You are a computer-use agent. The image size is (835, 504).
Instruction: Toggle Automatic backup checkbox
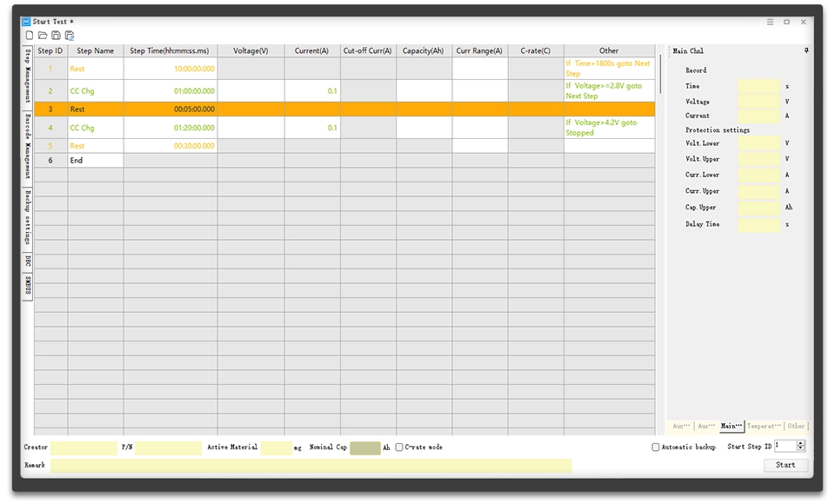click(656, 447)
